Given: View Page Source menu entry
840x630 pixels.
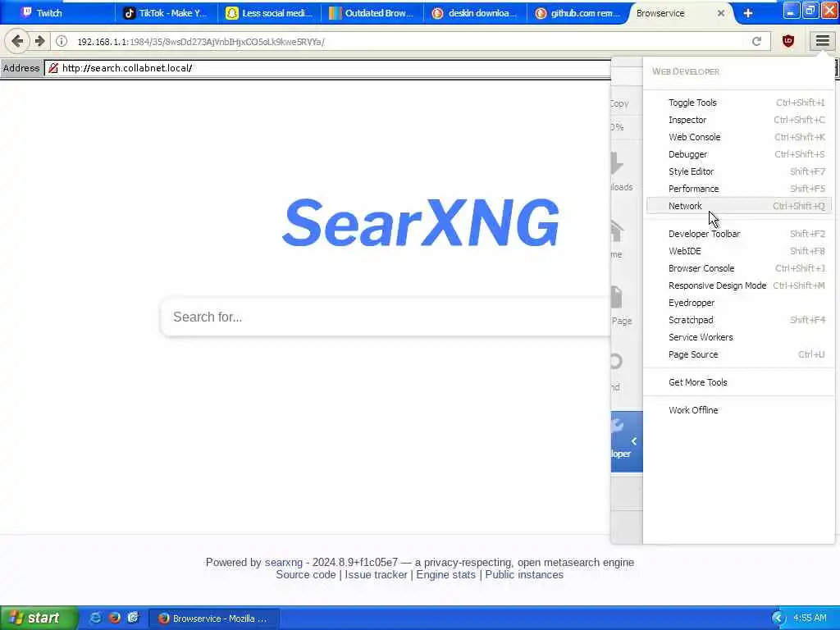Looking at the screenshot, I should tap(739, 354).
